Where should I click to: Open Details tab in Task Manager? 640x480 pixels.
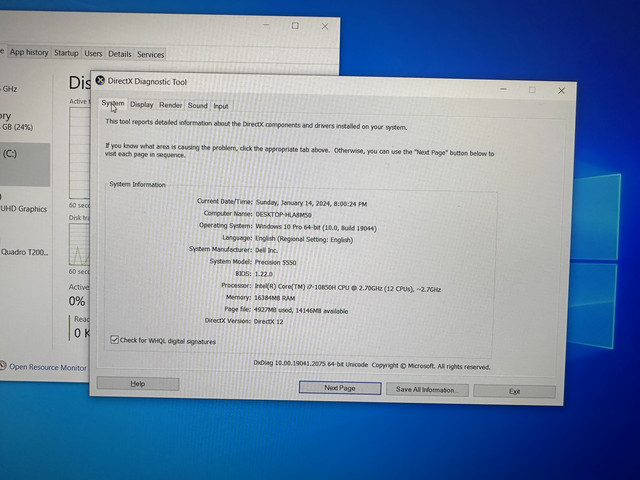click(120, 54)
